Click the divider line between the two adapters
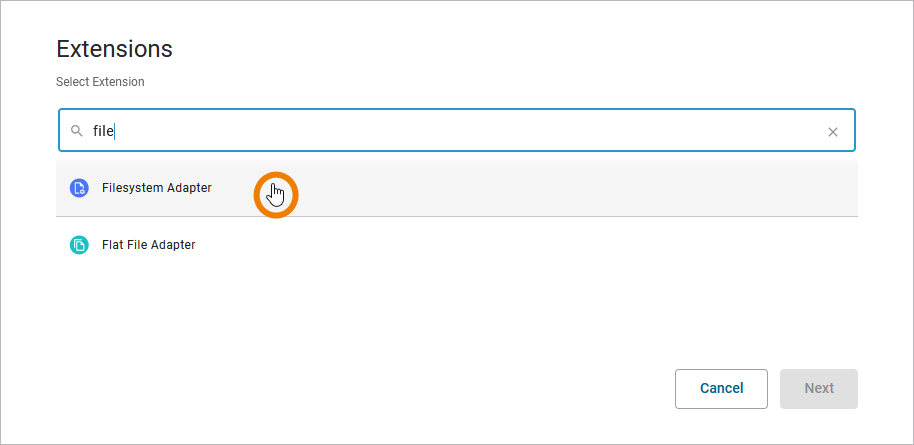 pos(456,216)
